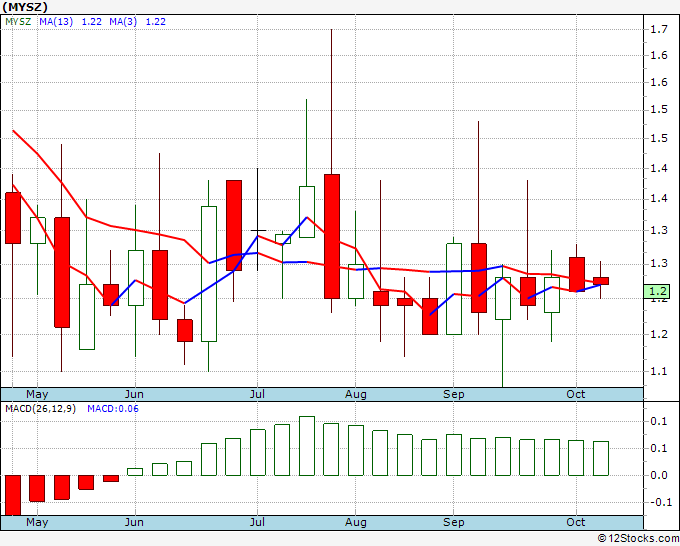This screenshot has height=546, width=680.
Task: Click the rightmost MACD histogram bar in October
Action: 600,458
